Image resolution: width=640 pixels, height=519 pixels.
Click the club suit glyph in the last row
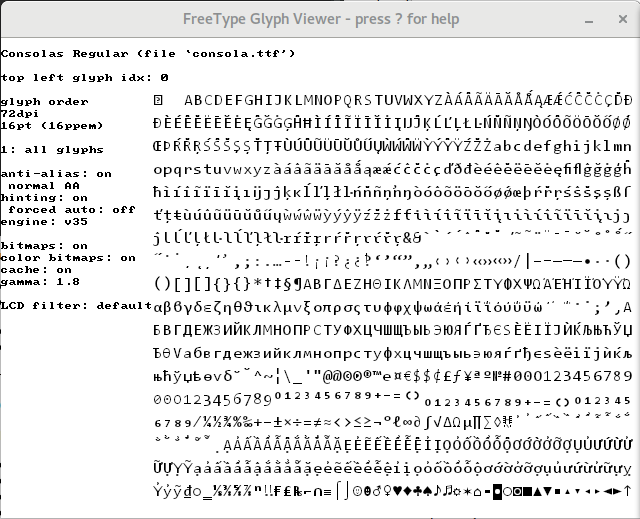[417, 491]
